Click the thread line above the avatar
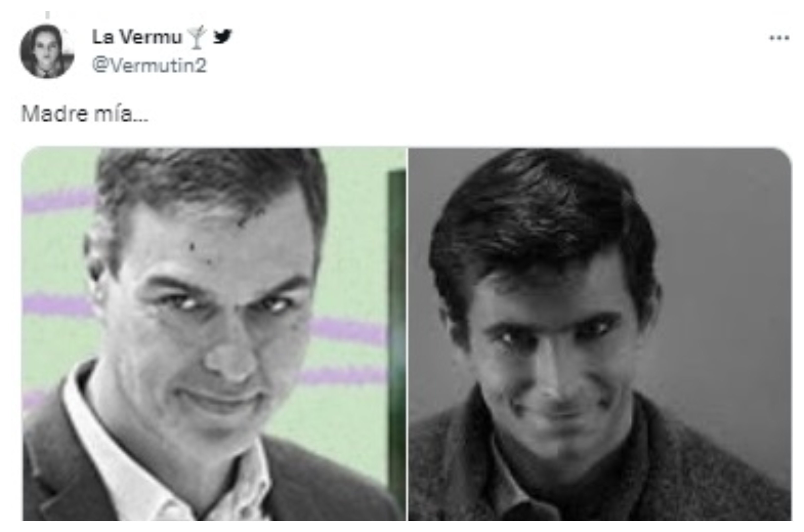 tap(48, 15)
